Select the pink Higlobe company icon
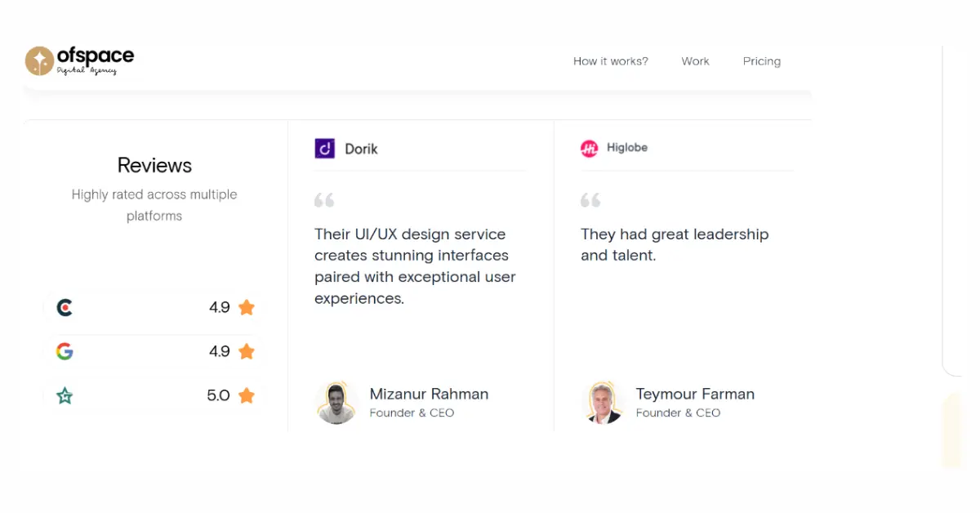 [590, 148]
